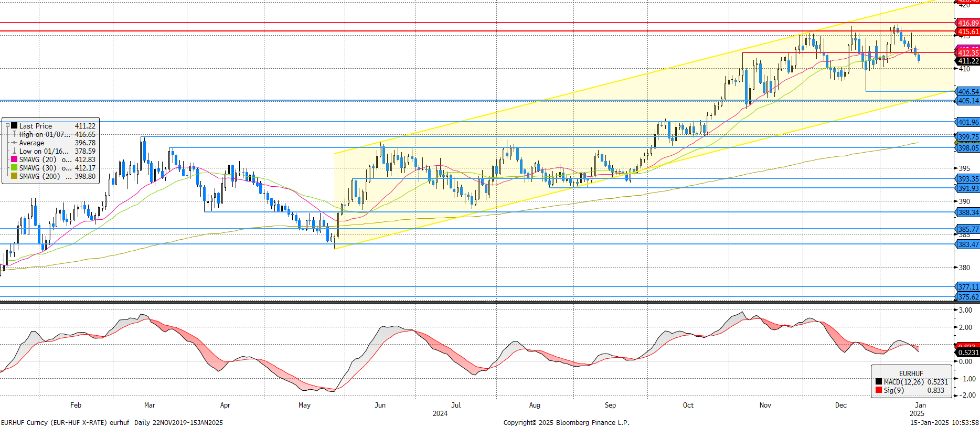This screenshot has height=427, width=980.
Task: Collapse the Last Price legend tree
Action: click(7, 125)
